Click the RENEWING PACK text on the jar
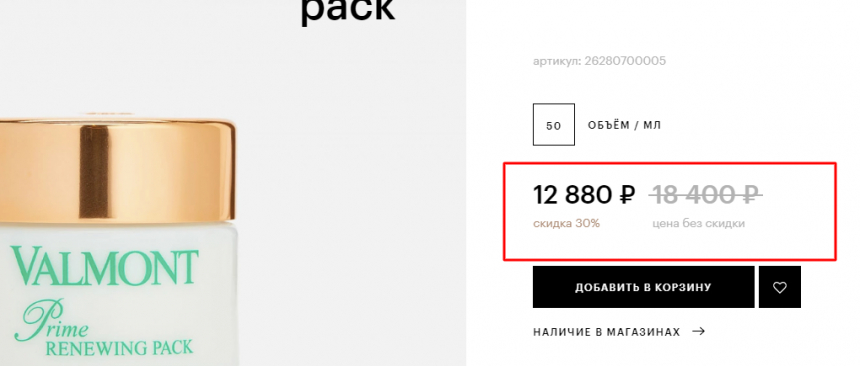 point(119,348)
